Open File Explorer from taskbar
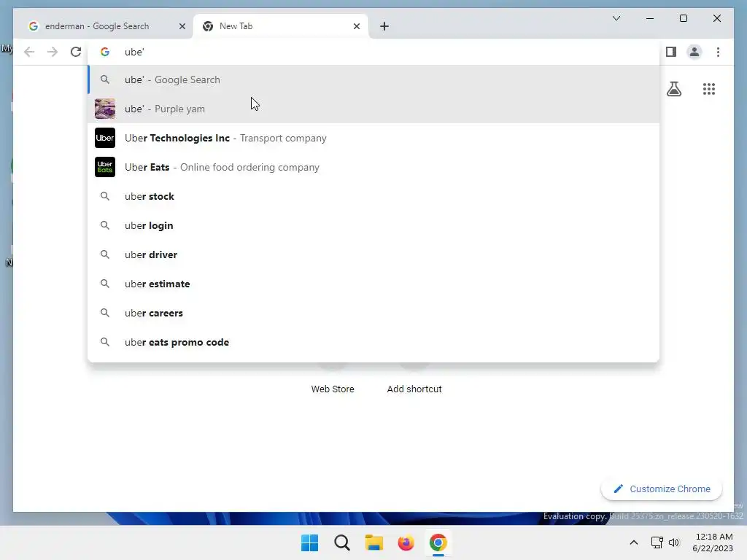Image resolution: width=747 pixels, height=560 pixels. (374, 542)
